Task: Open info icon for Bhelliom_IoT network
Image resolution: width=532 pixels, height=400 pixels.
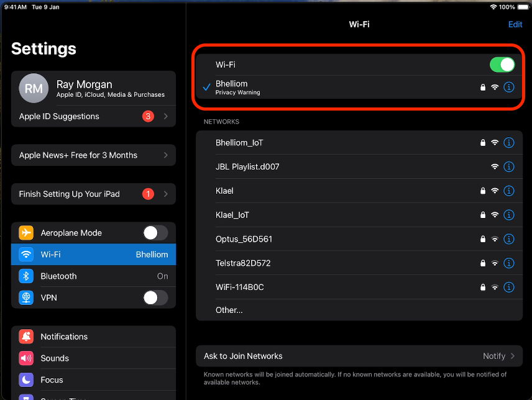Action: click(509, 143)
